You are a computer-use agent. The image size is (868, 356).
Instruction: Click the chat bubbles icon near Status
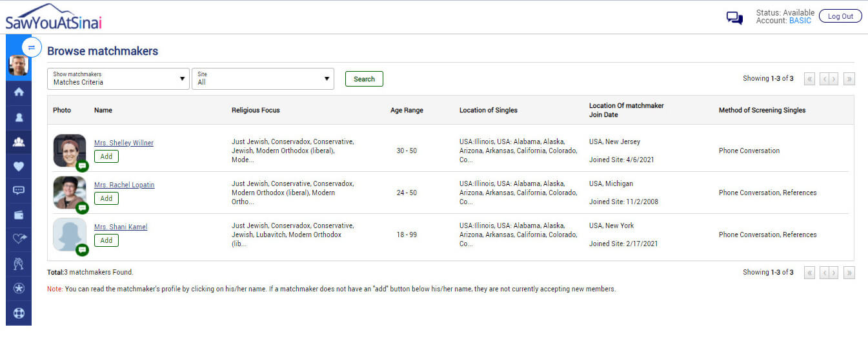click(x=734, y=18)
